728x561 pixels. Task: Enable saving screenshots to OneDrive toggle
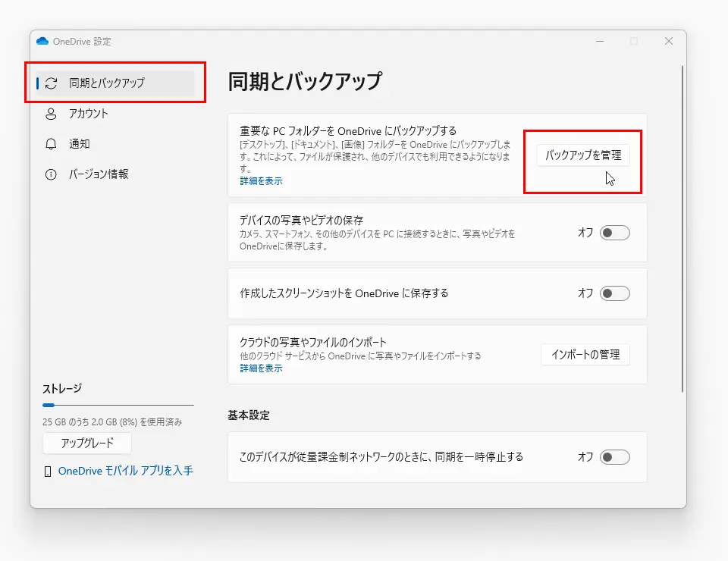pos(614,293)
